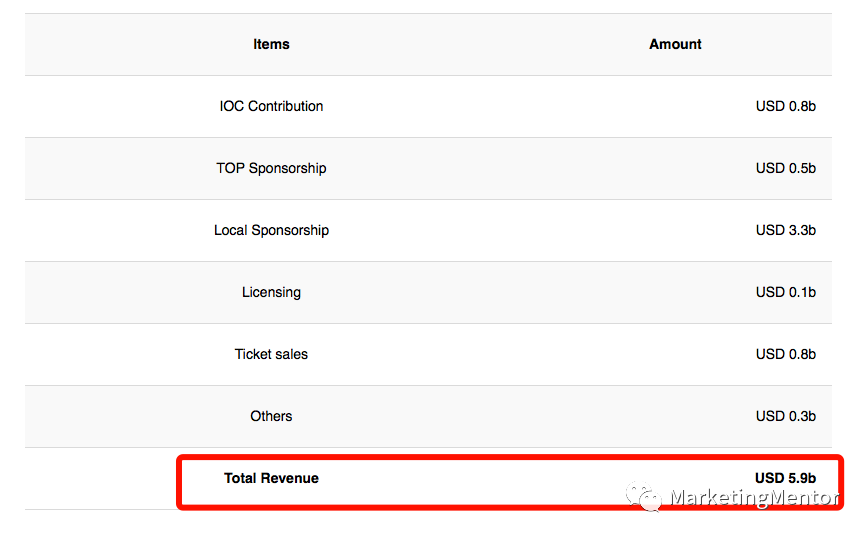Select the USD 0.8b amount for IOC Contribution
This screenshot has width=867, height=537.
(785, 106)
